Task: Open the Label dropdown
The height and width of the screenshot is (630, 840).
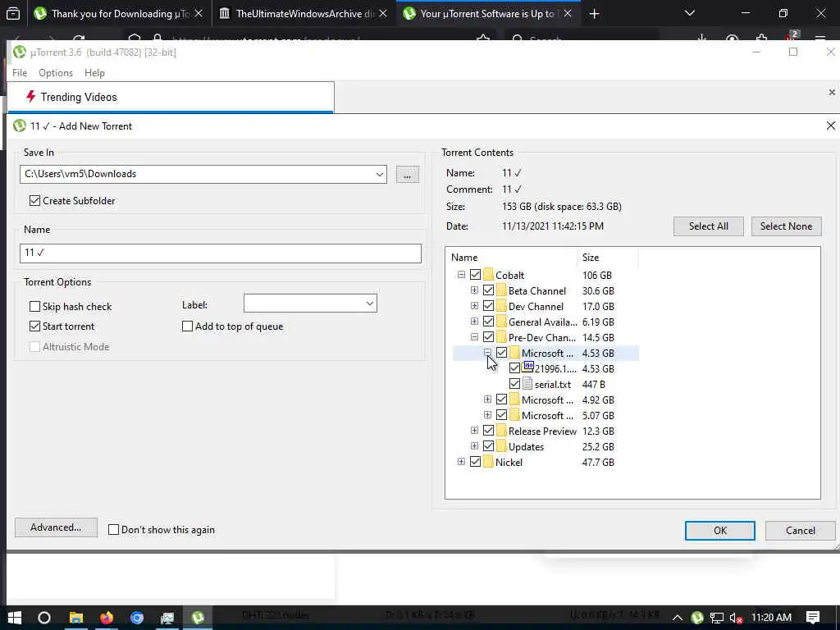Action: click(x=370, y=304)
